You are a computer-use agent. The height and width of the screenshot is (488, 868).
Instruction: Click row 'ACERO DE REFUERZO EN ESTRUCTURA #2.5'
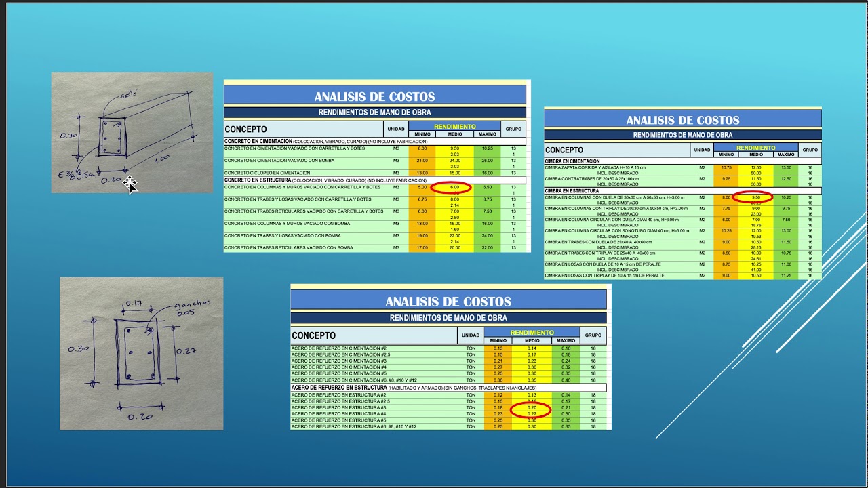tap(448, 401)
